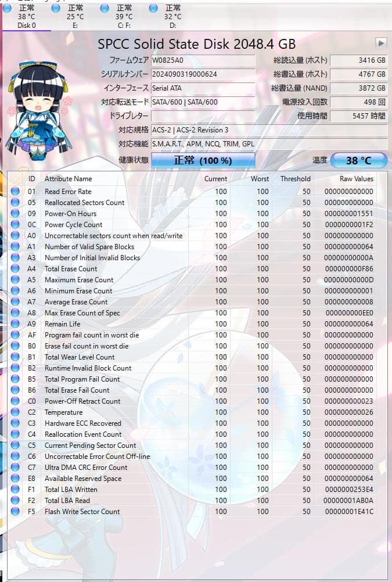Click status circle for Total Erase Count
Screen dimensions: 392x582
point(15,269)
